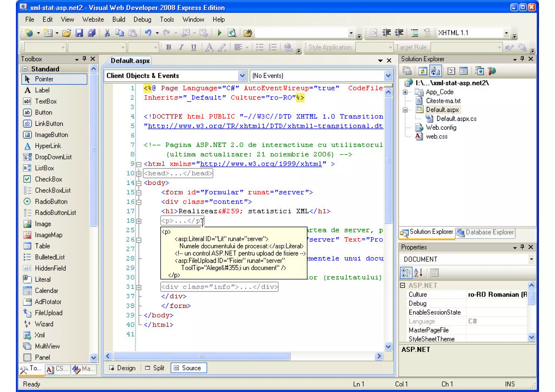This screenshot has height=392, width=555.
Task: Select Web.config in Solution Explorer
Action: click(x=441, y=128)
